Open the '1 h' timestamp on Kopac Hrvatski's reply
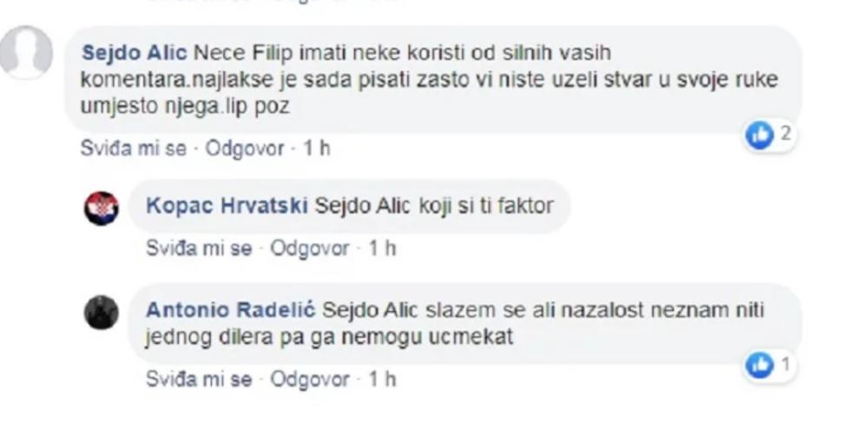 [x=381, y=249]
